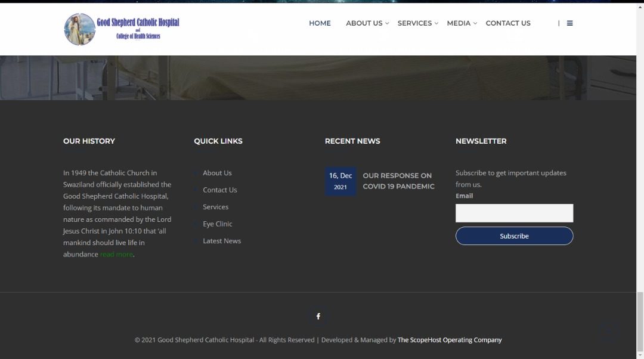This screenshot has height=359, width=644.
Task: Click the green 'read more' link
Action: pyautogui.click(x=116, y=255)
